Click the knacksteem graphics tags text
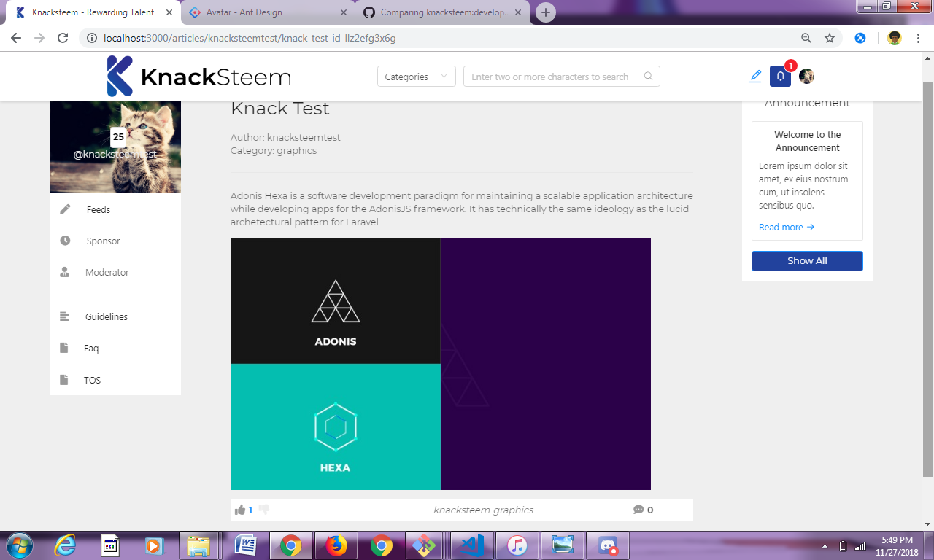 tap(483, 510)
